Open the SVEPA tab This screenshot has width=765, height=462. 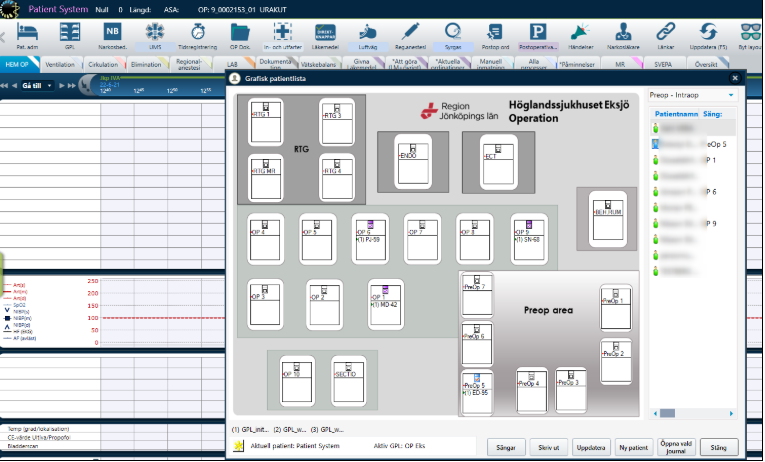coord(661,63)
